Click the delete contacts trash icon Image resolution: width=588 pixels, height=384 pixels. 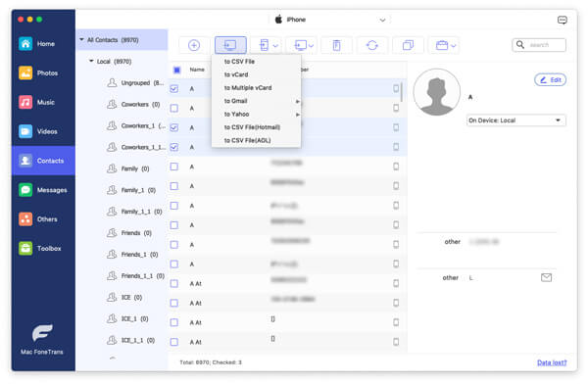337,45
